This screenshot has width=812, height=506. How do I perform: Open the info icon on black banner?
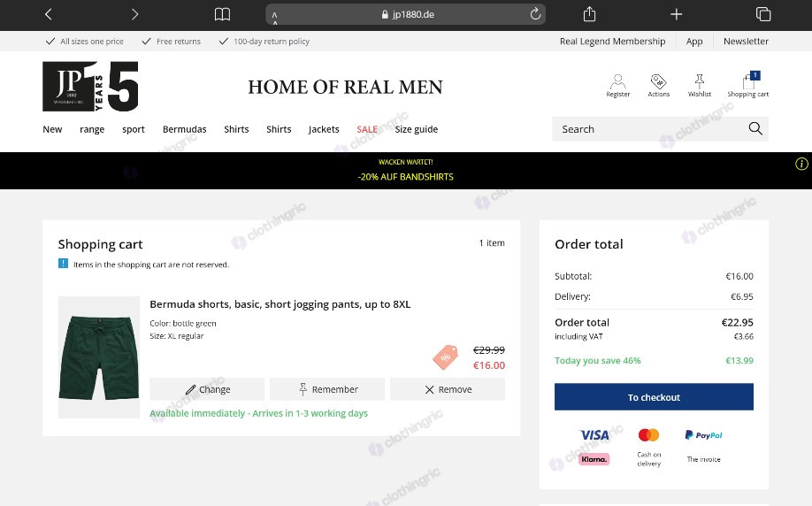[801, 164]
